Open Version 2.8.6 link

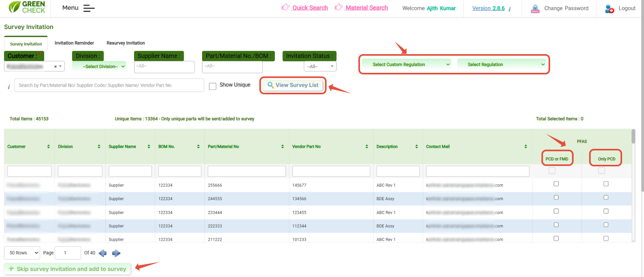pyautogui.click(x=488, y=8)
